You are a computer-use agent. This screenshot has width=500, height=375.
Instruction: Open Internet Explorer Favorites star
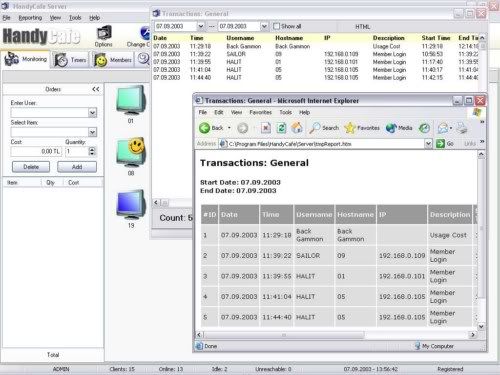click(350, 128)
